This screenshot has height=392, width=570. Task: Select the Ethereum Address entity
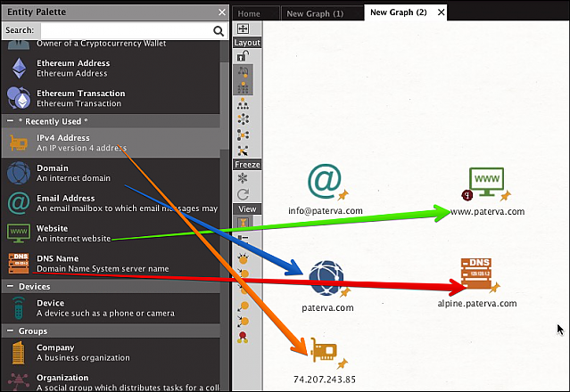pyautogui.click(x=111, y=69)
